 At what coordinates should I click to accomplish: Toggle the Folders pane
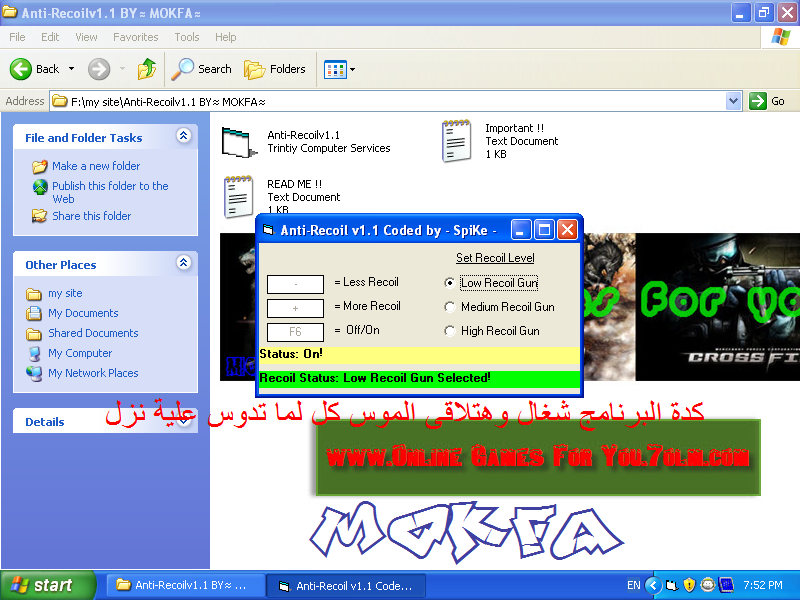point(274,69)
